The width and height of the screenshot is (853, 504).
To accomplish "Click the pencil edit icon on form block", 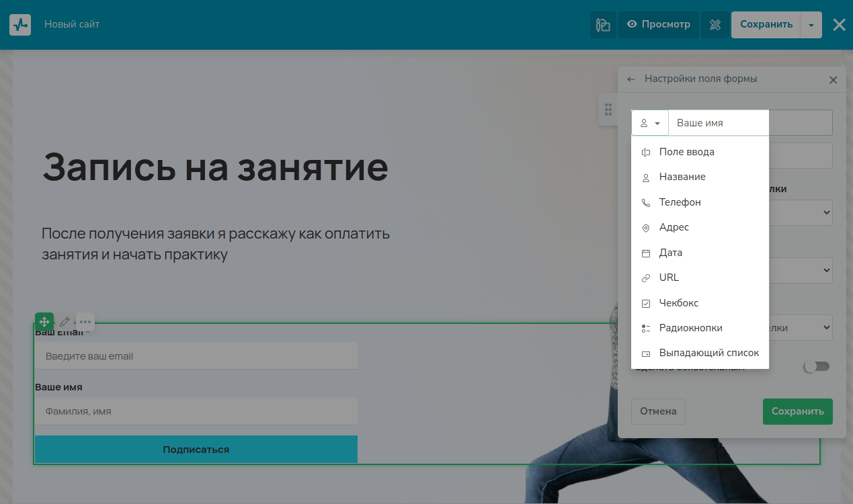I will pos(65,322).
